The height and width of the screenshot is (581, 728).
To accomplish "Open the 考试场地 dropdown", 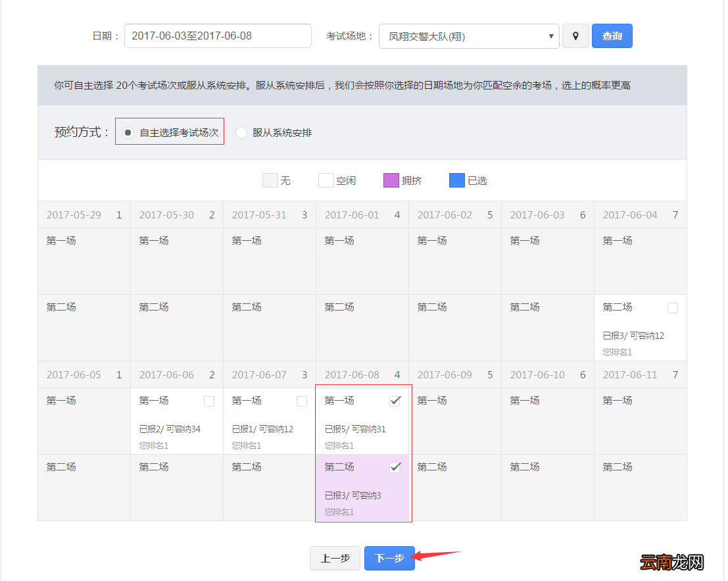I will pyautogui.click(x=469, y=36).
